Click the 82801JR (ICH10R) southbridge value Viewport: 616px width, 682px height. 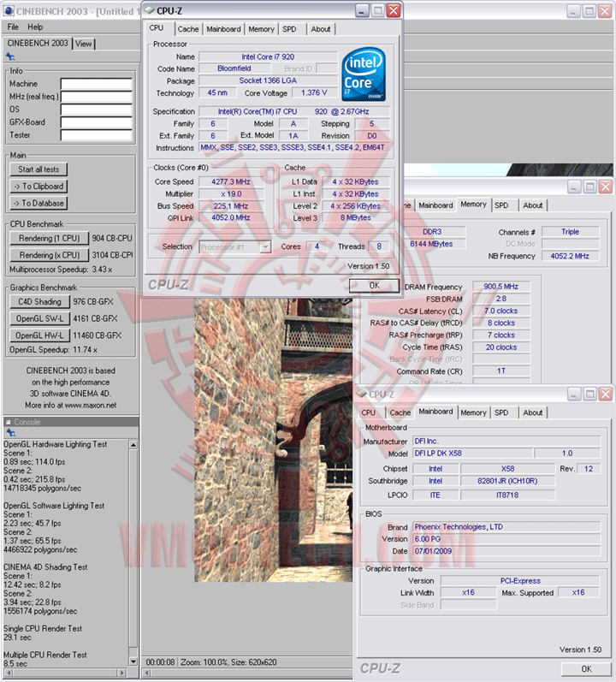(x=507, y=481)
